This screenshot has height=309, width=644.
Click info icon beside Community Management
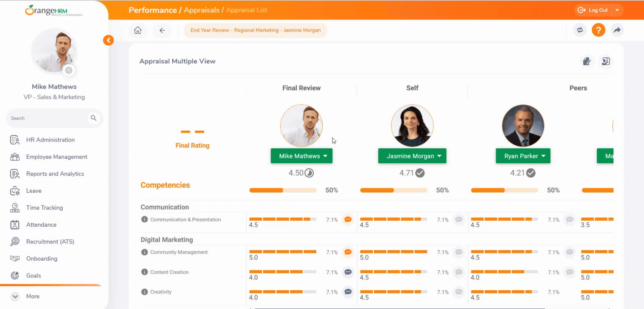[x=145, y=252]
